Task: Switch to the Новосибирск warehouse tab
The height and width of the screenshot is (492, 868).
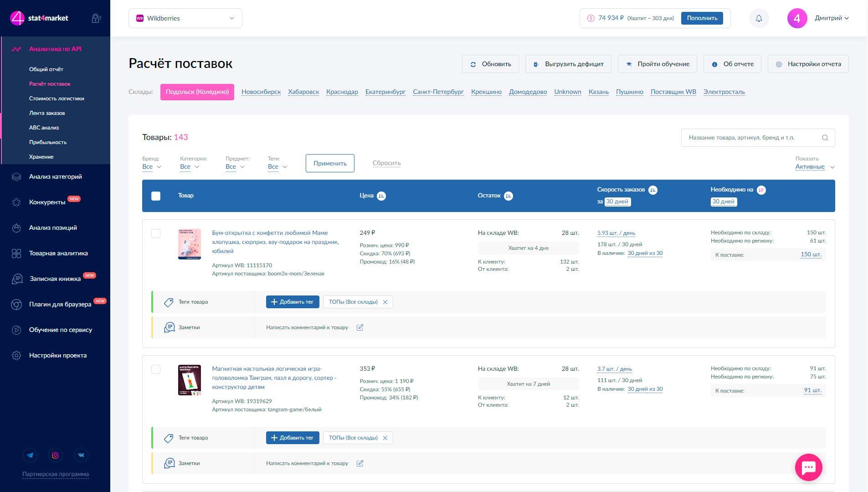Action: [x=261, y=92]
